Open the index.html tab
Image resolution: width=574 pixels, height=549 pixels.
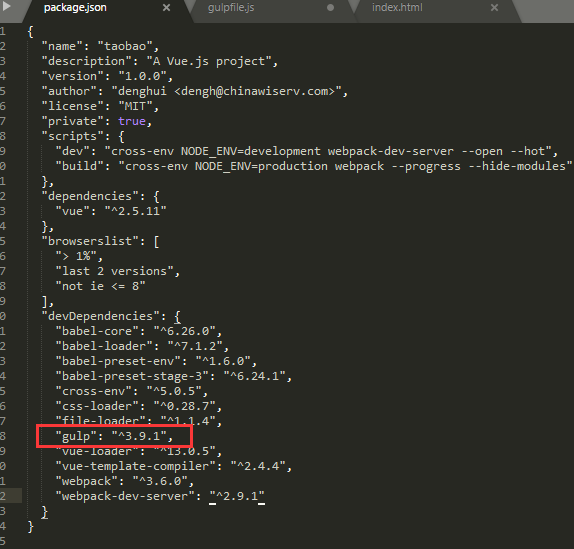pyautogui.click(x=397, y=8)
